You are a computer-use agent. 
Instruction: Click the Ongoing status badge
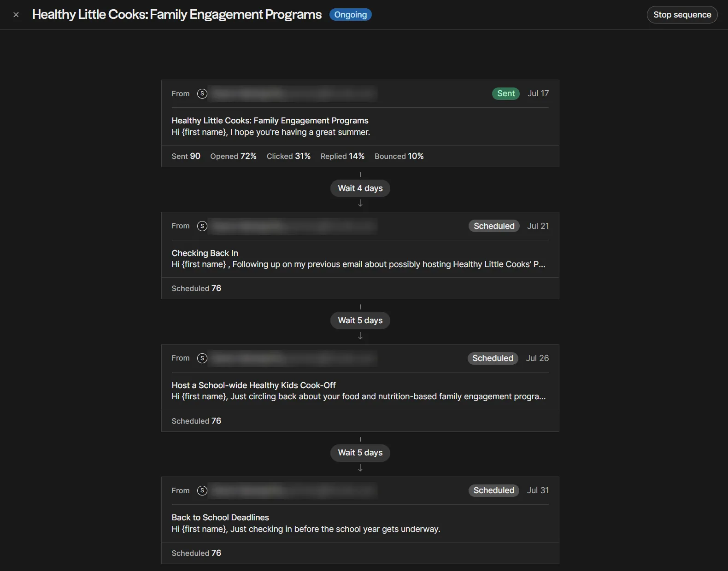click(x=350, y=15)
